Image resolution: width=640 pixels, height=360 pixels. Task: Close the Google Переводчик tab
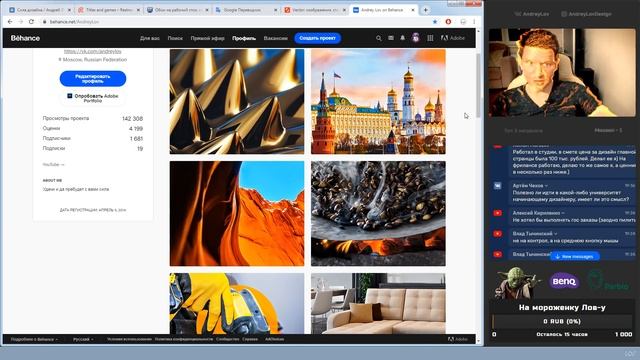pos(276,10)
